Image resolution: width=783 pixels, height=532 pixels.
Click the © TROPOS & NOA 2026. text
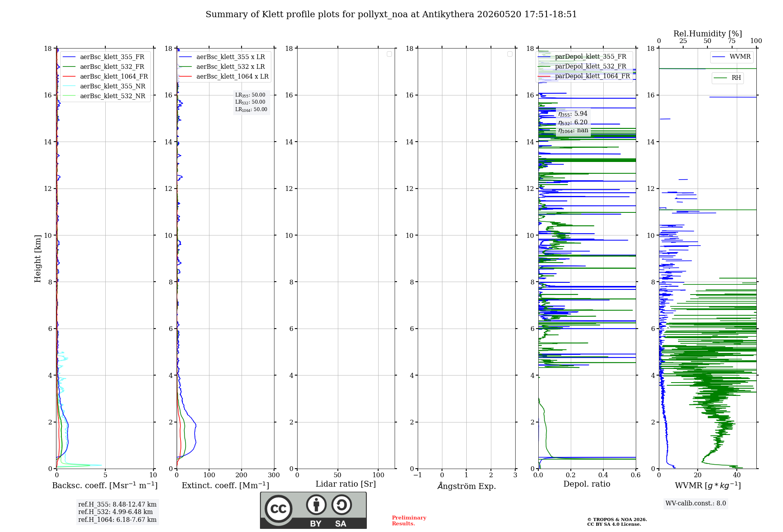pos(617,519)
